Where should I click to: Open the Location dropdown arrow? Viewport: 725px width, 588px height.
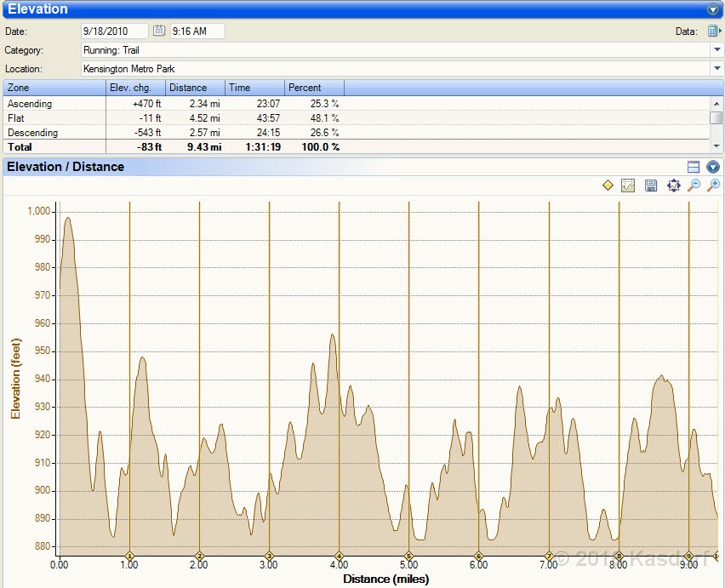[x=716, y=68]
